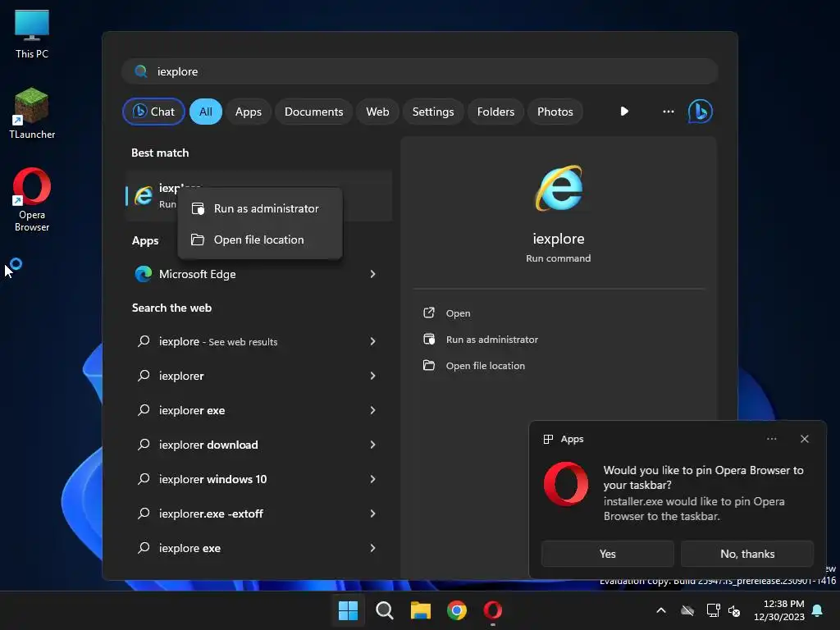Select Open file location in context menu
The height and width of the screenshot is (630, 840).
[260, 240]
